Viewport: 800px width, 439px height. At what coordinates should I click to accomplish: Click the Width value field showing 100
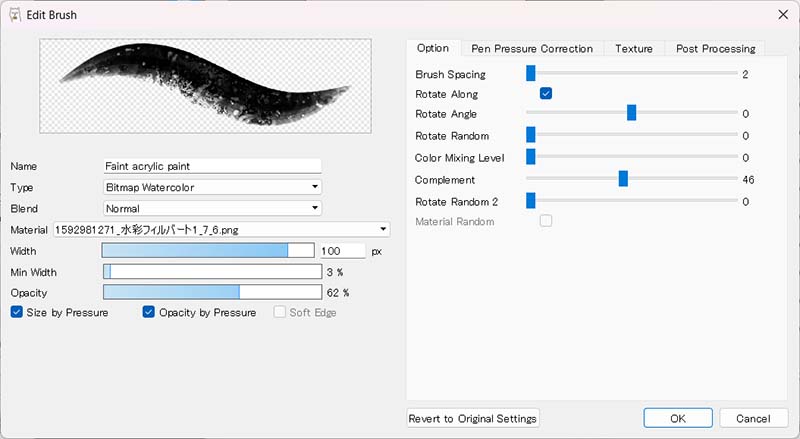343,251
